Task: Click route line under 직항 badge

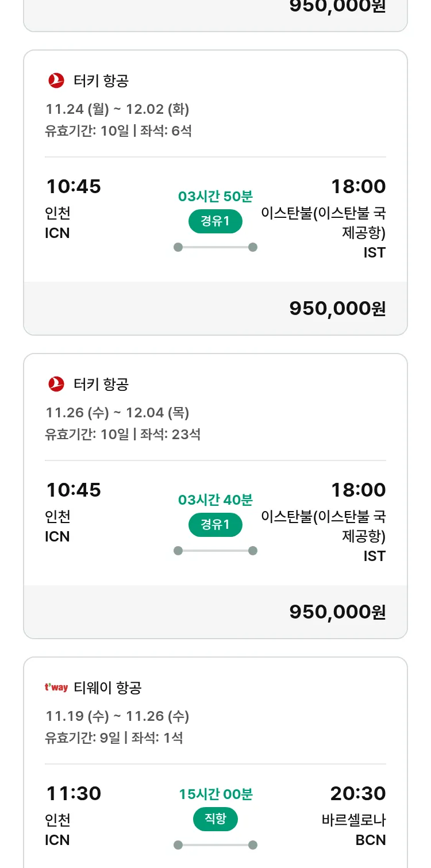Action: [215, 845]
